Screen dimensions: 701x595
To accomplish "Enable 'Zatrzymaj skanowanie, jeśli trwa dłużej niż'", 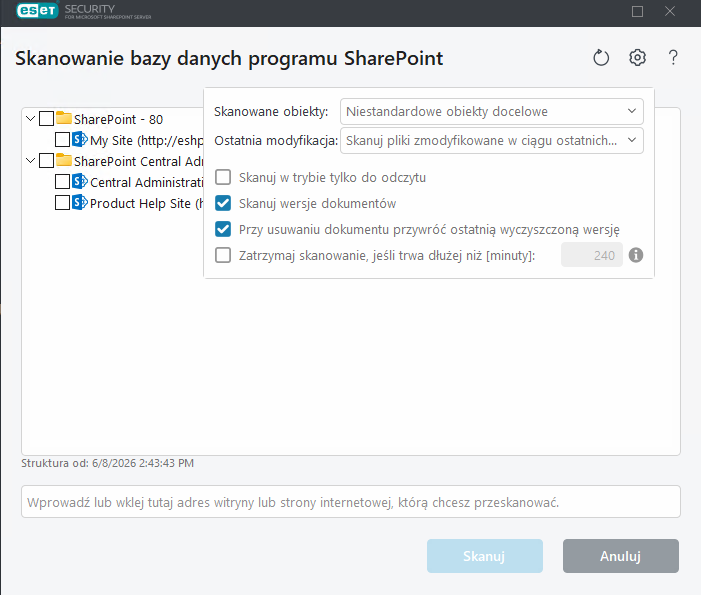I will (x=223, y=255).
